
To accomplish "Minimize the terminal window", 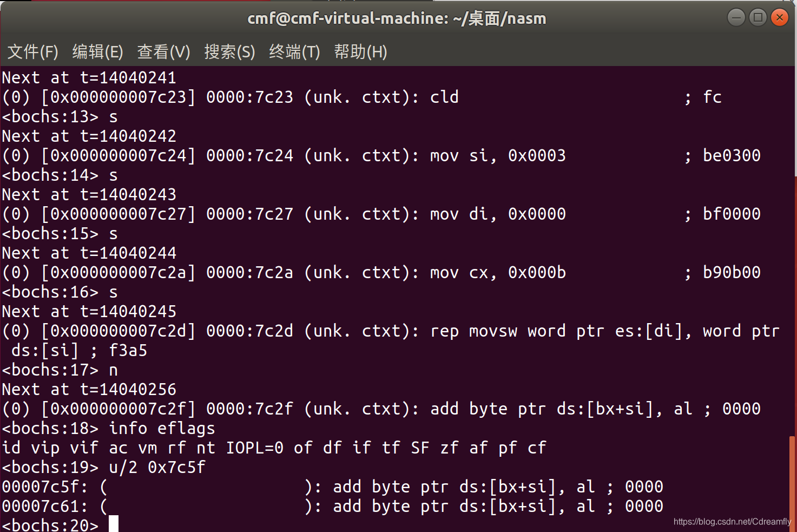I will (736, 17).
